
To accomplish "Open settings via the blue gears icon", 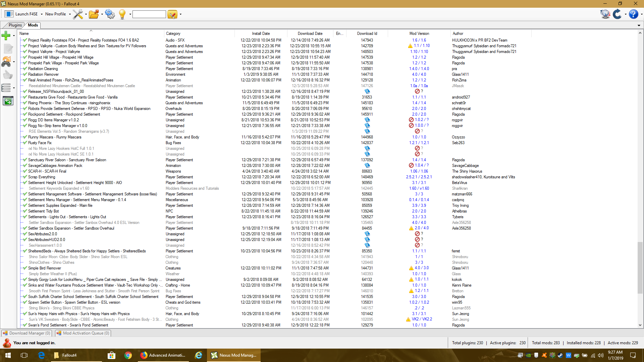I will (110, 14).
